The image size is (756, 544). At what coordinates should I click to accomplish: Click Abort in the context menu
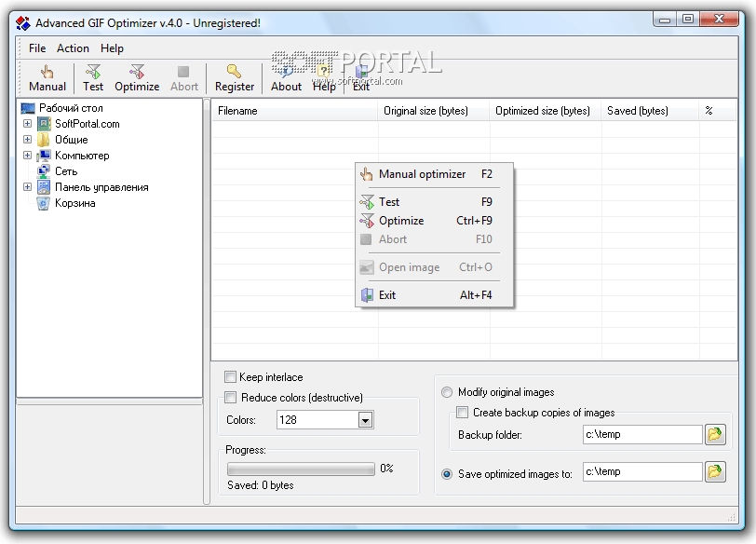point(435,239)
